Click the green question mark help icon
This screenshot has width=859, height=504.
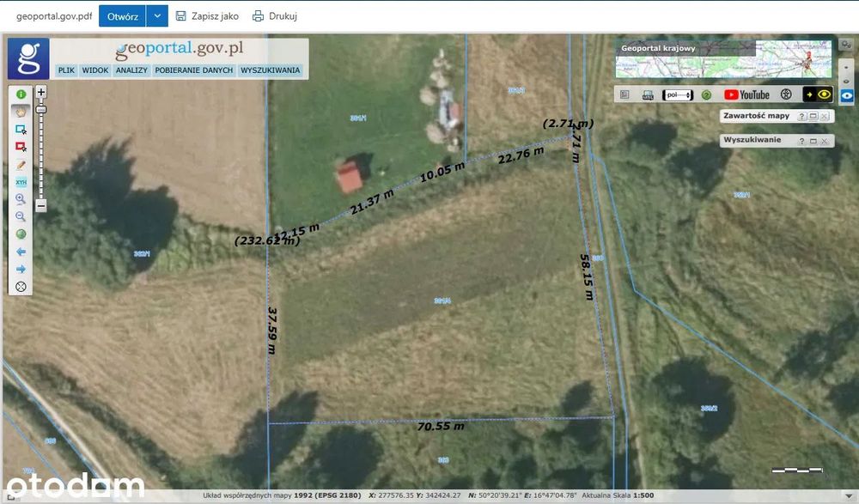(707, 94)
